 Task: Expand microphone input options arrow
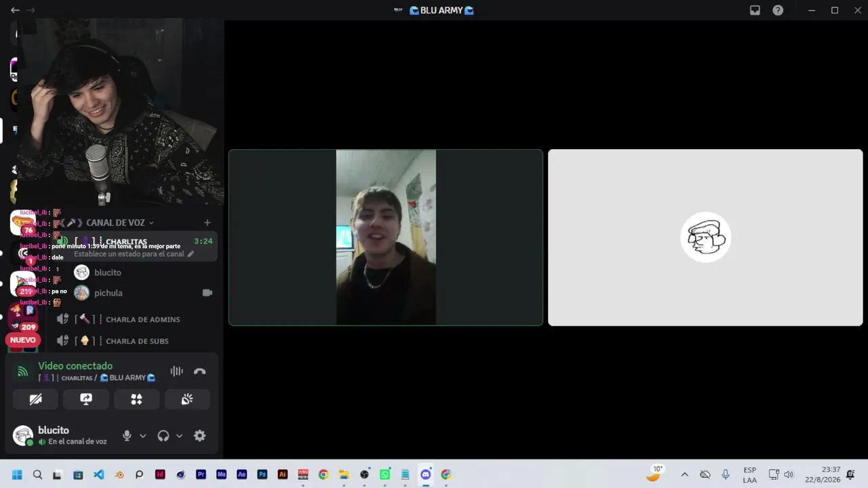142,436
